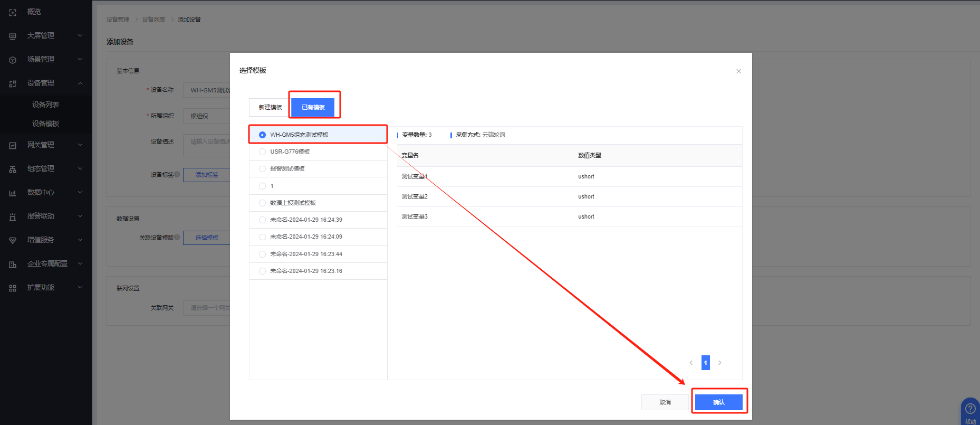980x425 pixels.
Task: Switch to the 新建模板 tab
Action: [x=270, y=107]
